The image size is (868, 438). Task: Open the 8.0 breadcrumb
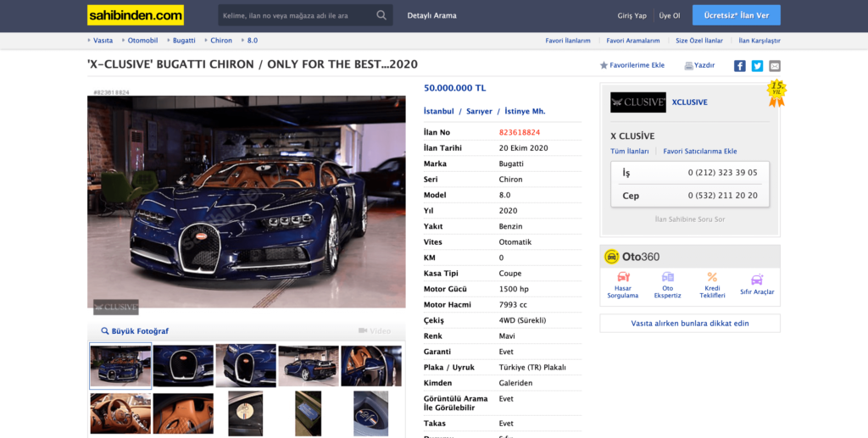click(x=253, y=41)
